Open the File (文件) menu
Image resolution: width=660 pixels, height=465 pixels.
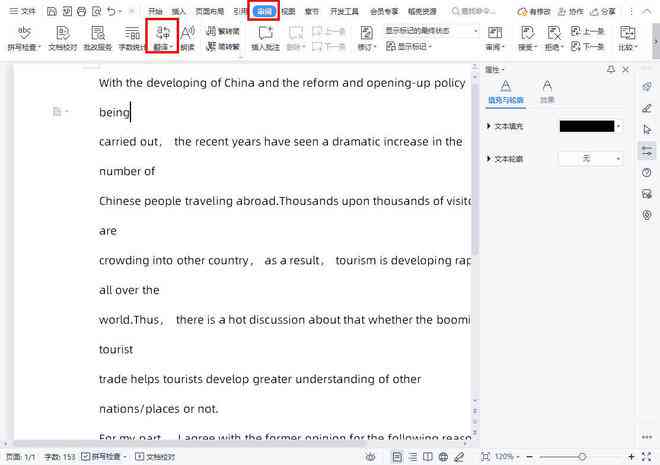coord(23,11)
